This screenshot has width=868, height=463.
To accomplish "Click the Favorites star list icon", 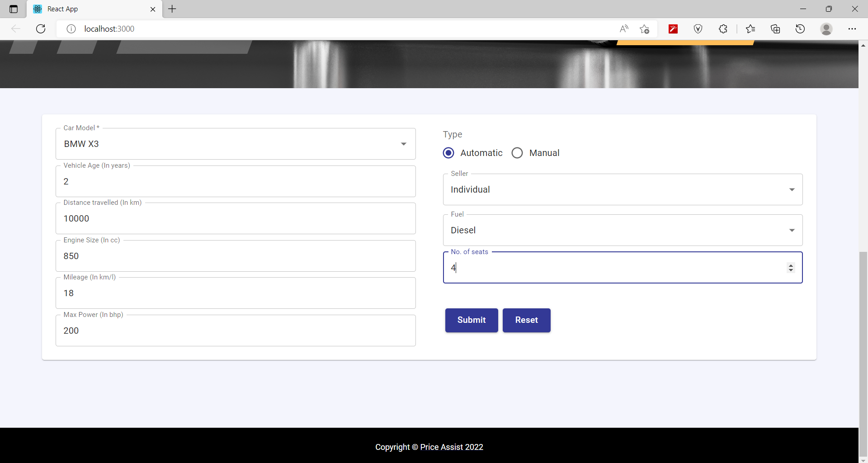I will 750,28.
